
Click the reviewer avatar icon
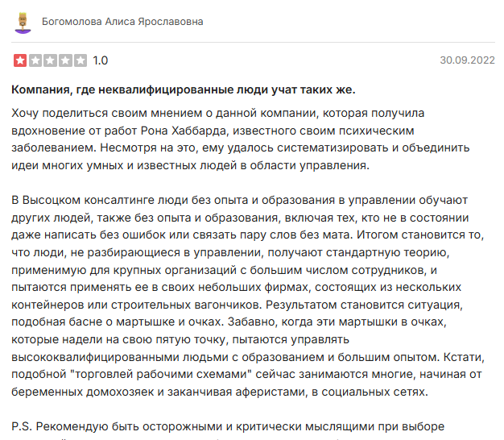[x=22, y=22]
